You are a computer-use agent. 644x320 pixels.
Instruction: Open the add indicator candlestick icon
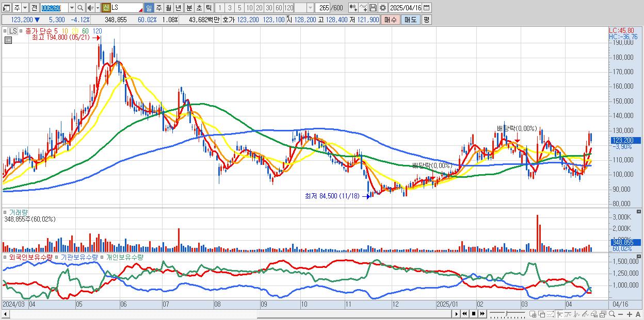coord(353,8)
